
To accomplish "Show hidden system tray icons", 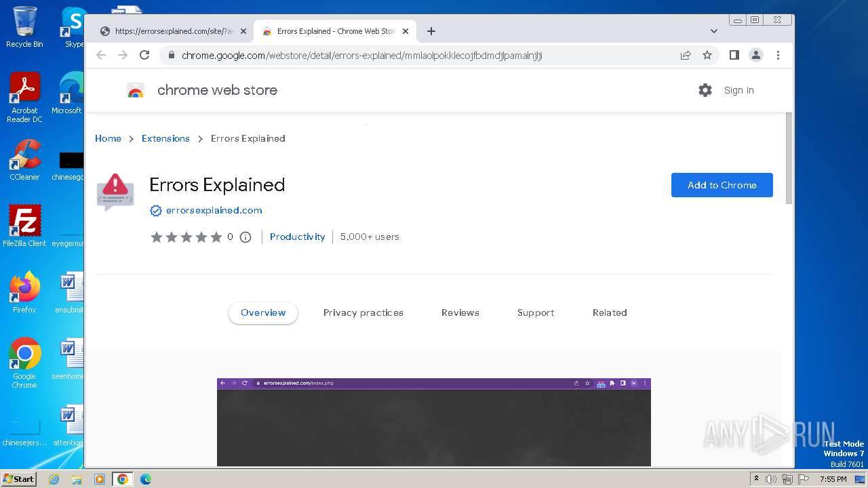I will tap(756, 479).
